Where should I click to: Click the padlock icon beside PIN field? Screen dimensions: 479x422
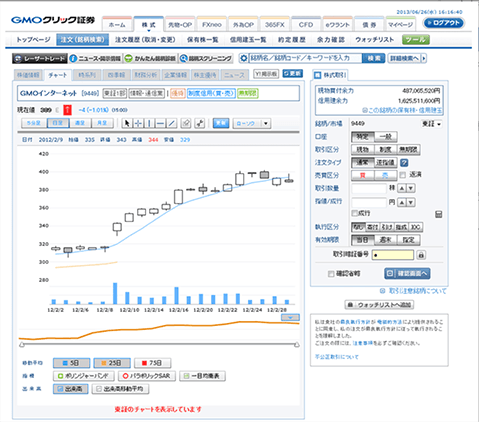click(421, 255)
